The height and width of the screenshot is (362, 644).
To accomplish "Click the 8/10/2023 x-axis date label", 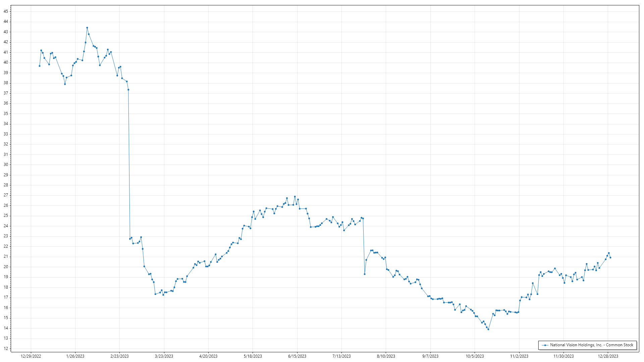I will 386,356.
